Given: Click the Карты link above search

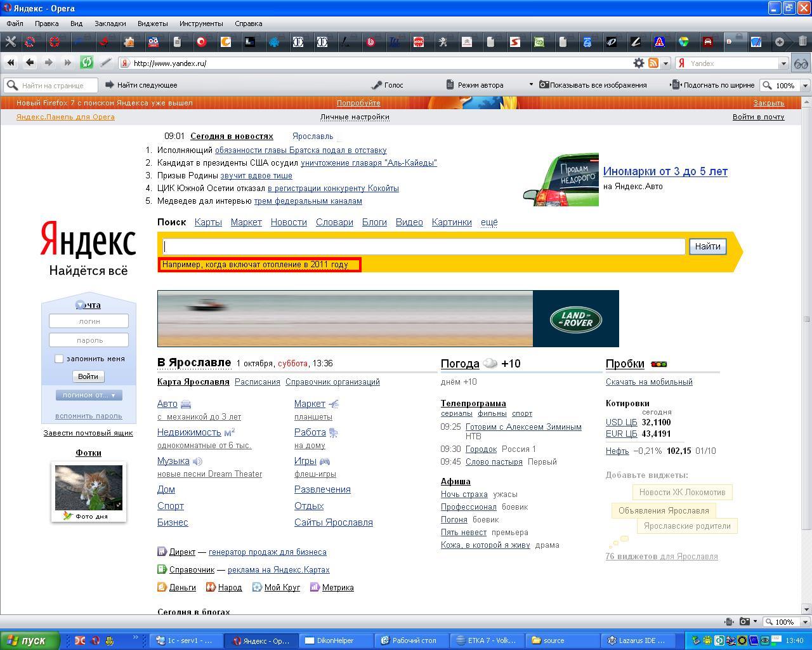Looking at the screenshot, I should pos(208,222).
